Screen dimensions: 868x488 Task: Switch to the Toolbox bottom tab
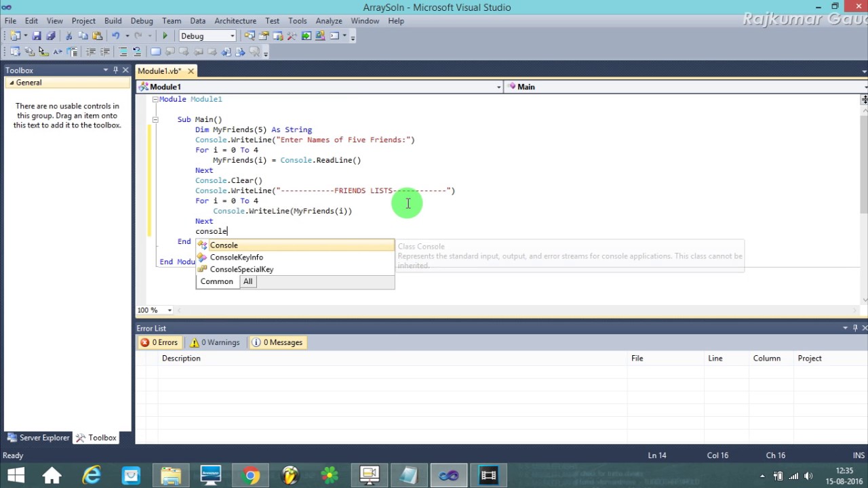coord(96,438)
